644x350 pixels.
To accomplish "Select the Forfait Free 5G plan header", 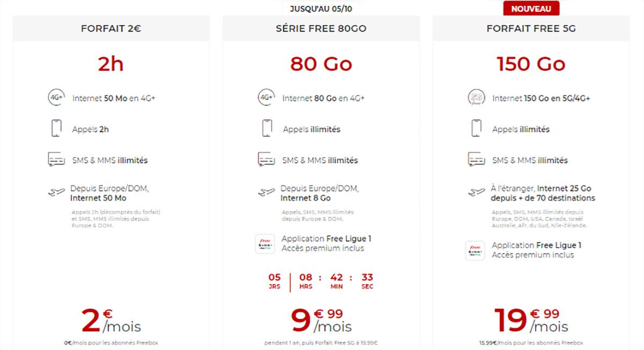I will (531, 29).
